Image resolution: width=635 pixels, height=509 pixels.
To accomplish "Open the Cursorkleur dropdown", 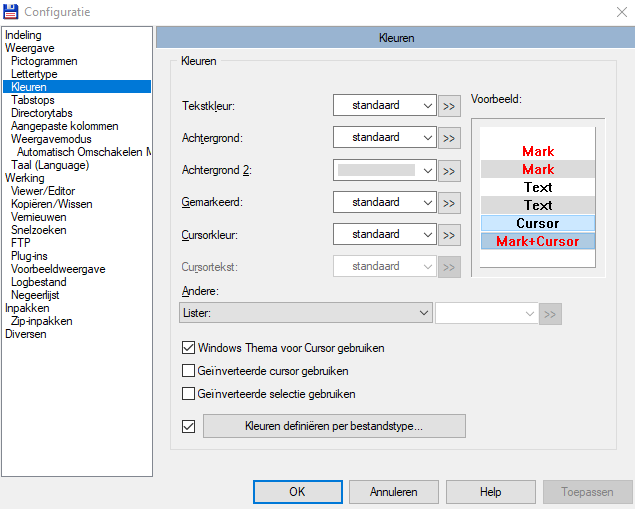I will pos(384,234).
